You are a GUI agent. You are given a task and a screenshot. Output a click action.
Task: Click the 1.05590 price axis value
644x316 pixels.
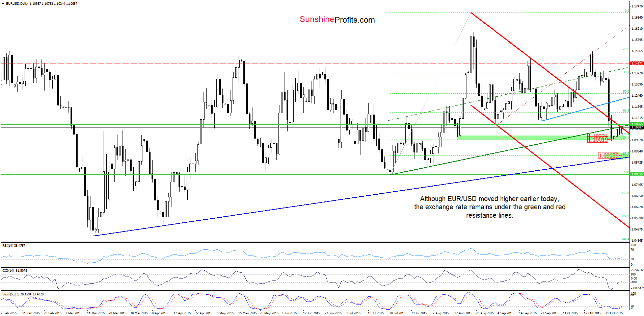pyautogui.click(x=637, y=218)
